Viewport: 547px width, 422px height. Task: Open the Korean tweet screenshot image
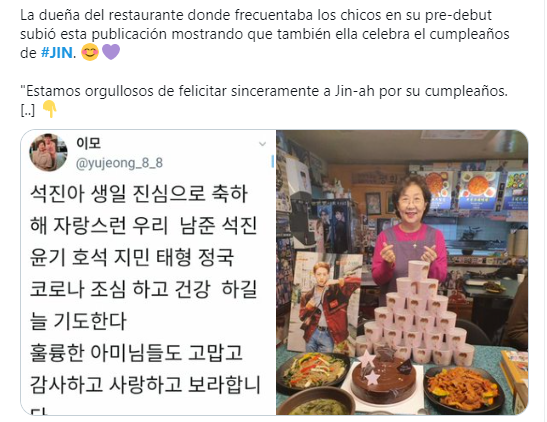tap(149, 272)
